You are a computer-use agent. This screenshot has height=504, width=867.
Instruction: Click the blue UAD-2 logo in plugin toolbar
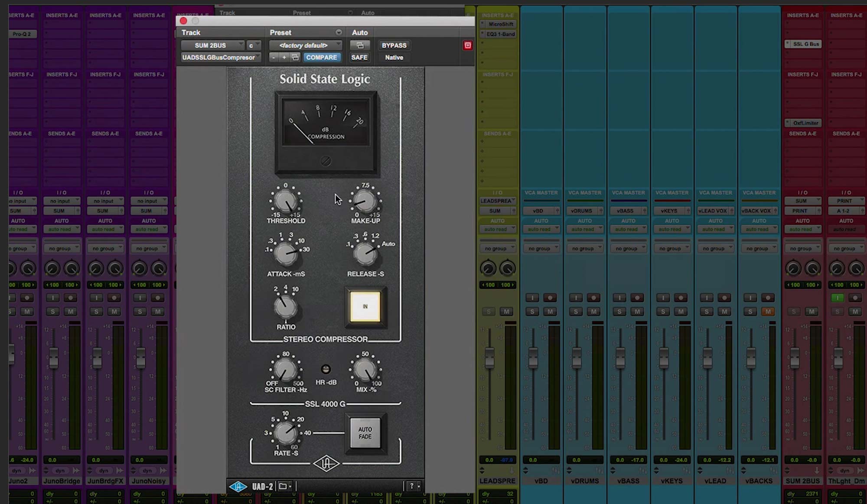pos(238,486)
